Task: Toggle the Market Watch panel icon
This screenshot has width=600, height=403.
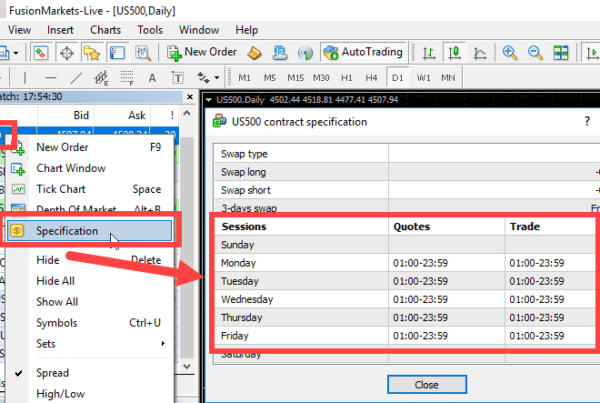Action: [41, 53]
